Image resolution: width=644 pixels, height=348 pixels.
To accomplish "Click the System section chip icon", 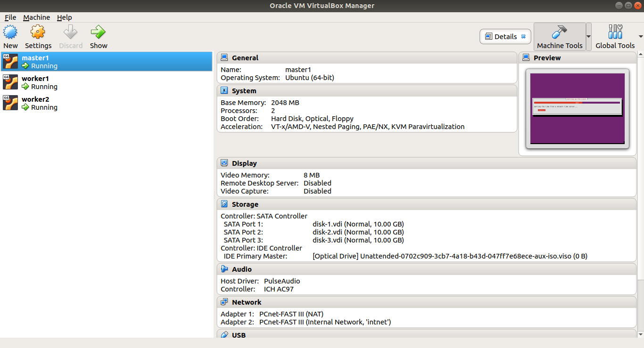I will pos(224,91).
